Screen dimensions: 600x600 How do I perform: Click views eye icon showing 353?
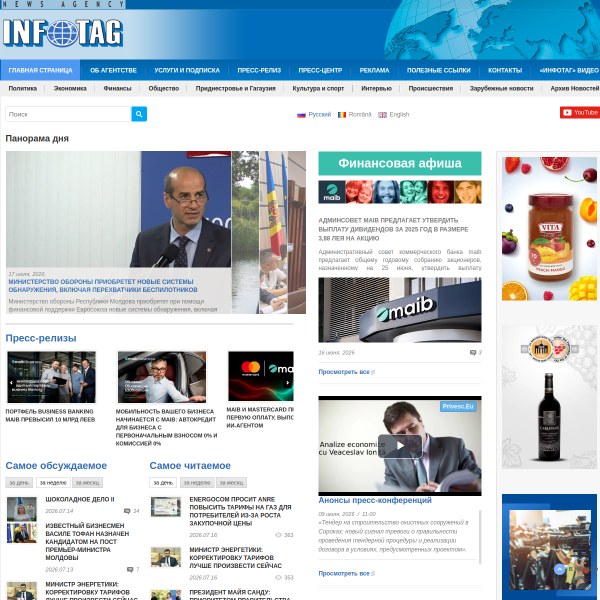coord(278,577)
